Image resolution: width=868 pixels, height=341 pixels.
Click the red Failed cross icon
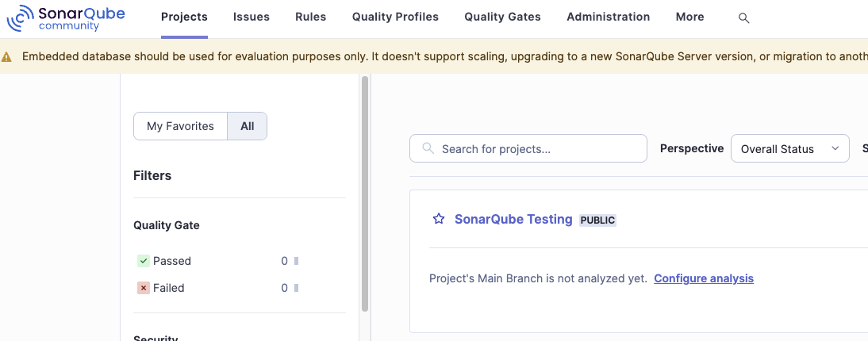(x=144, y=288)
